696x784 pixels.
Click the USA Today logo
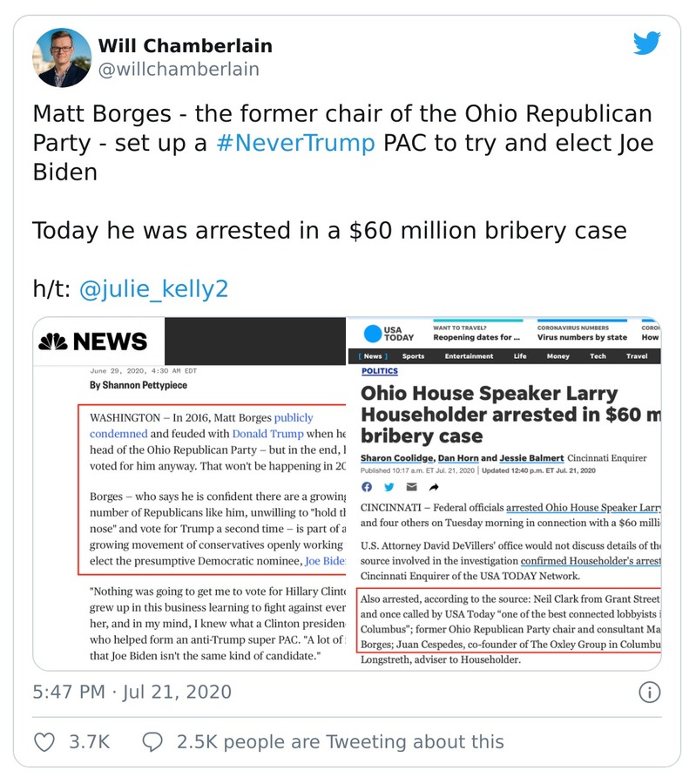388,334
